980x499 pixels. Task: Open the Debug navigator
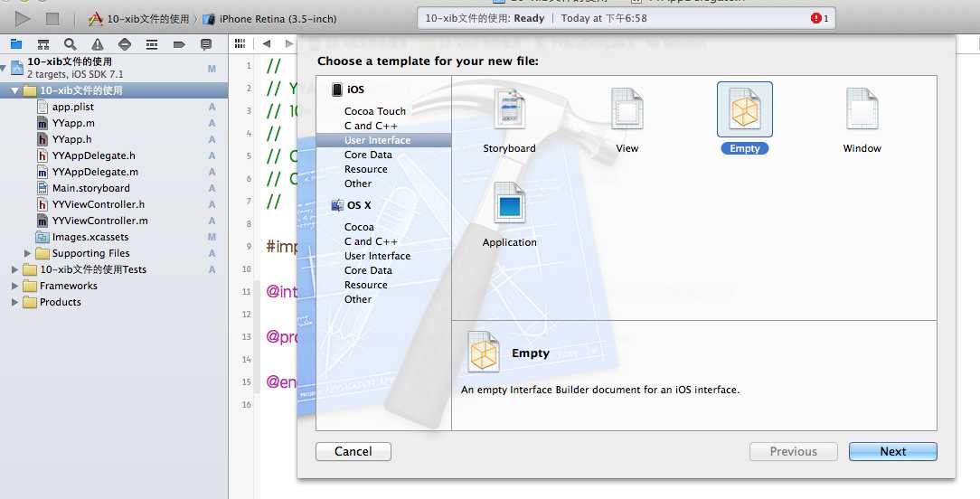(x=152, y=43)
